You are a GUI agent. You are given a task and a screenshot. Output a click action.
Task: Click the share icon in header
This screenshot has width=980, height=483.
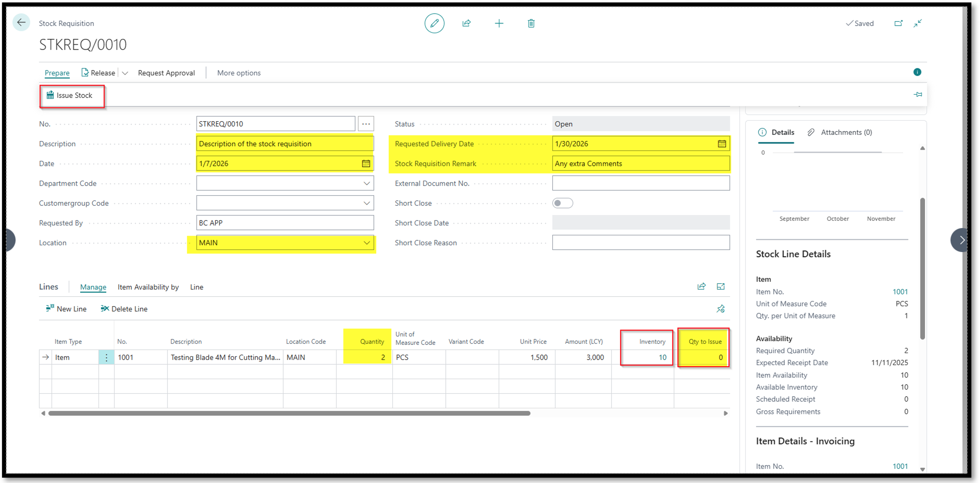(x=466, y=23)
